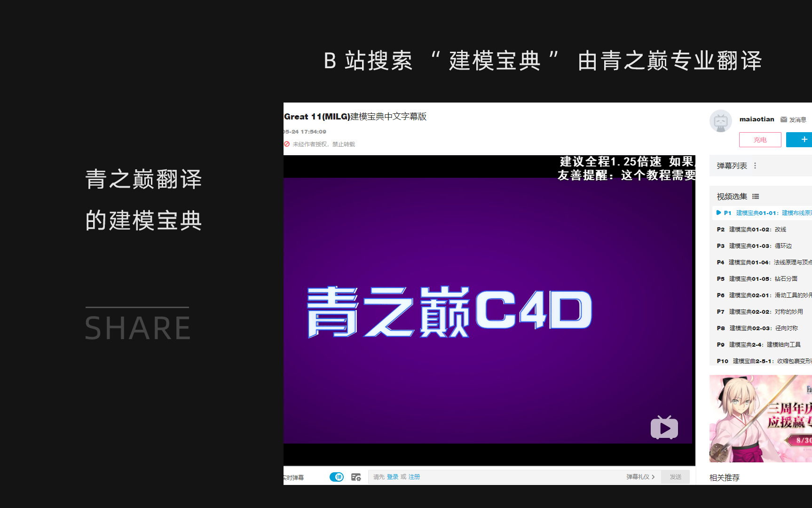Click the 相关推荐 heading
Screen dimensions: 812x508
coord(725,478)
